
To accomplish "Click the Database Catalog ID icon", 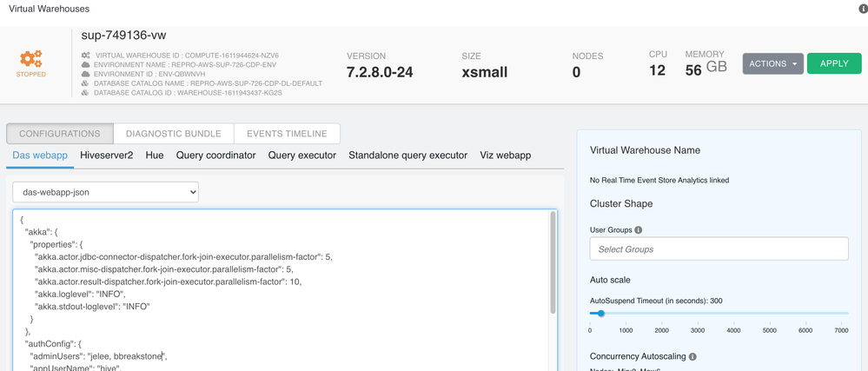I will 85,93.
